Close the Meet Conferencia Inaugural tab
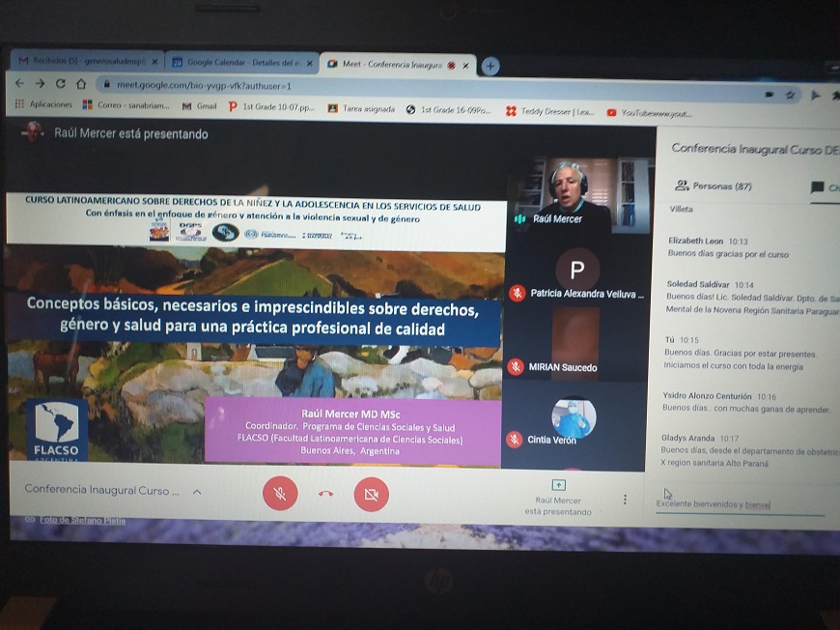The width and height of the screenshot is (840, 630). coord(465,66)
